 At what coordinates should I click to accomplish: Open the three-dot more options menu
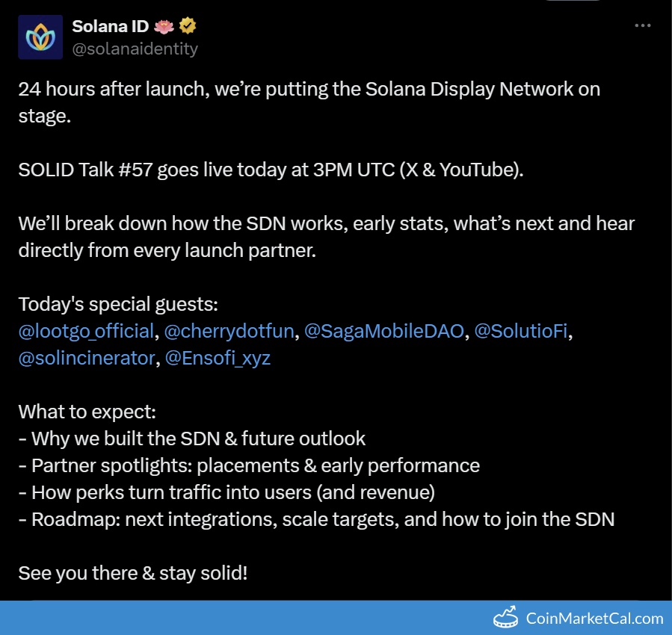coord(642,25)
